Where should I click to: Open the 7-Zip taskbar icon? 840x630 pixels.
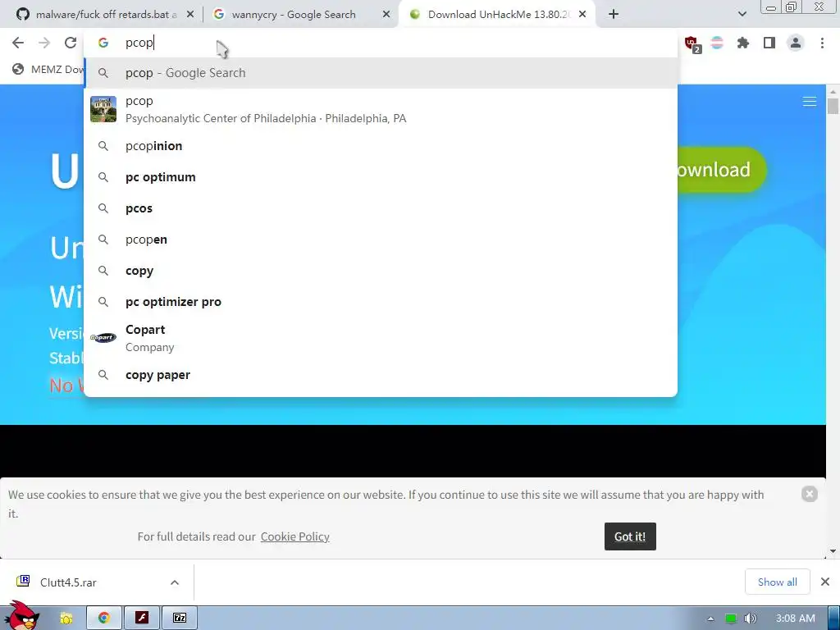[180, 619]
